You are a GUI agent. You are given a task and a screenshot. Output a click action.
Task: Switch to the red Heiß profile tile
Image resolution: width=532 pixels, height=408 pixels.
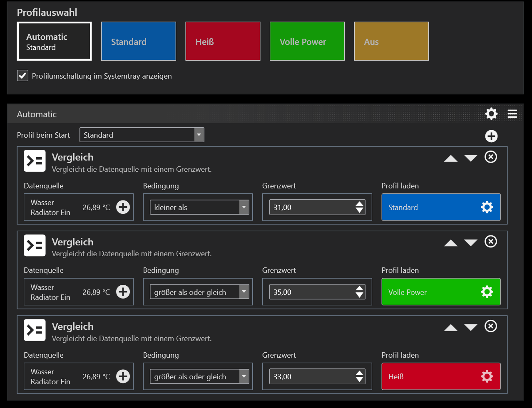coord(223,42)
